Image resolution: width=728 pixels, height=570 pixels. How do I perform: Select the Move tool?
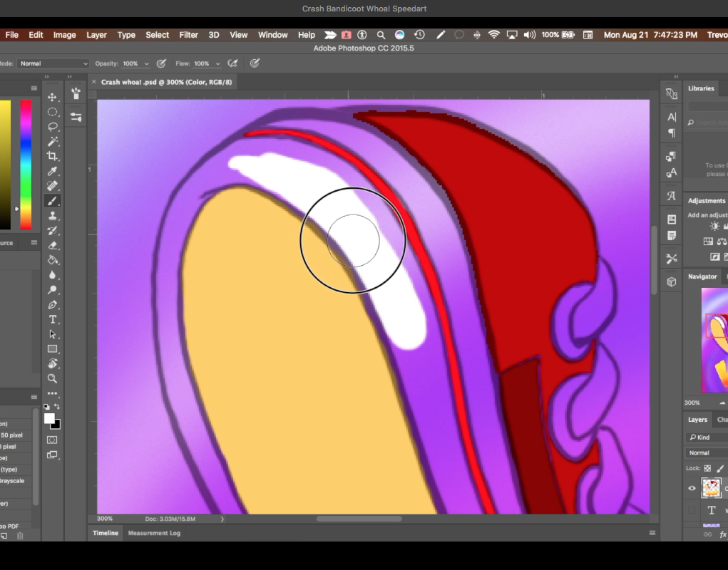click(53, 97)
